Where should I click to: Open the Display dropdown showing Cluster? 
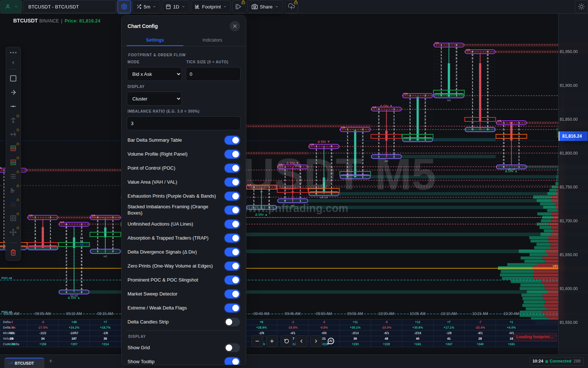pyautogui.click(x=154, y=99)
